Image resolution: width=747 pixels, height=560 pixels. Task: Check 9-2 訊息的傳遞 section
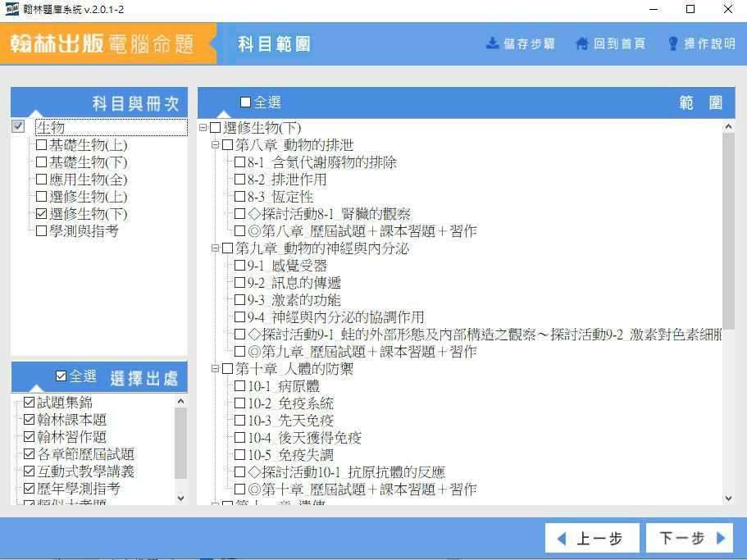coord(239,282)
